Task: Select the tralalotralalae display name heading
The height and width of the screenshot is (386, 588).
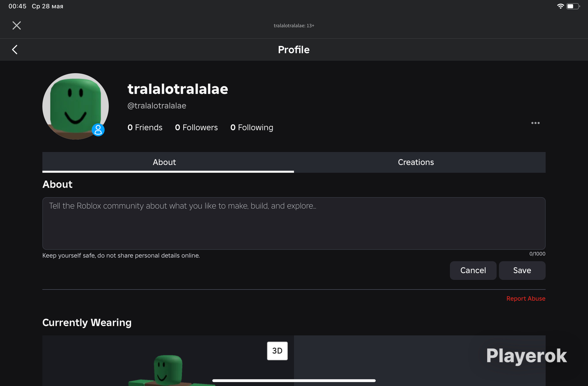Action: [x=178, y=89]
